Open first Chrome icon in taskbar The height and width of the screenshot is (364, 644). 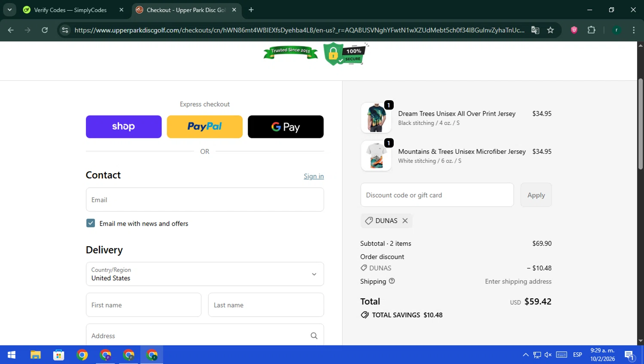point(82,355)
